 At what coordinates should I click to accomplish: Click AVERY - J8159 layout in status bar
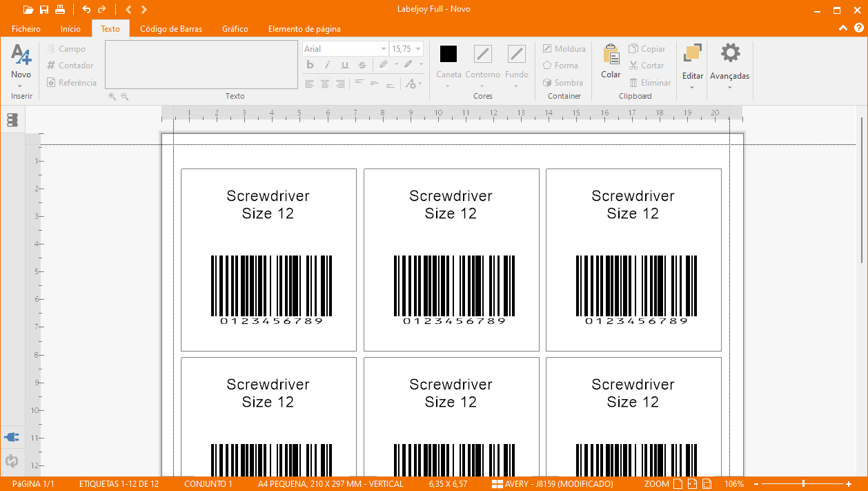(x=552, y=484)
